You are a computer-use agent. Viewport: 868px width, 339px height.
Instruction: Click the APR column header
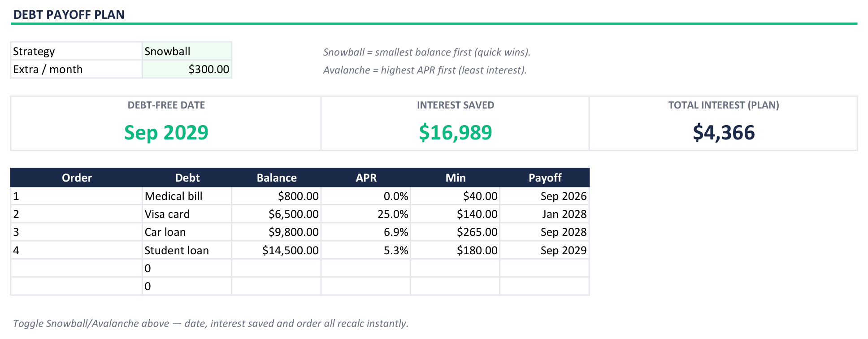tap(366, 178)
